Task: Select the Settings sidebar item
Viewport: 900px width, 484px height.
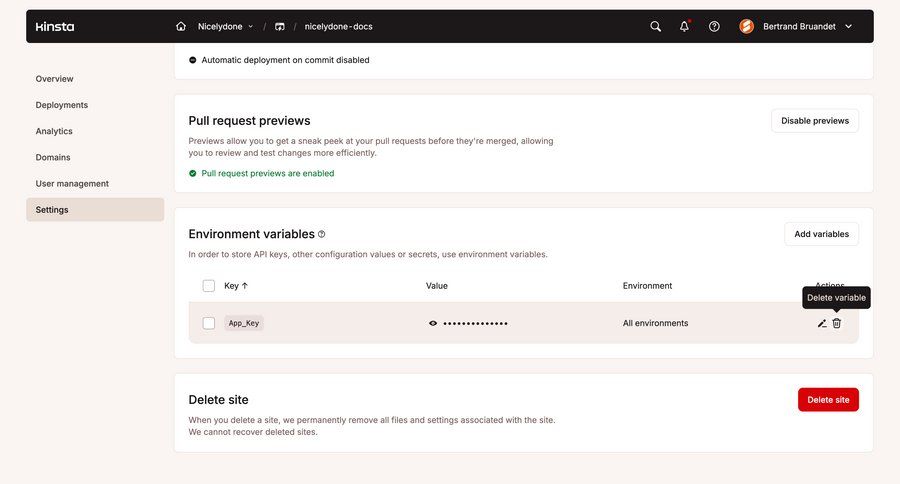Action: [x=95, y=210]
